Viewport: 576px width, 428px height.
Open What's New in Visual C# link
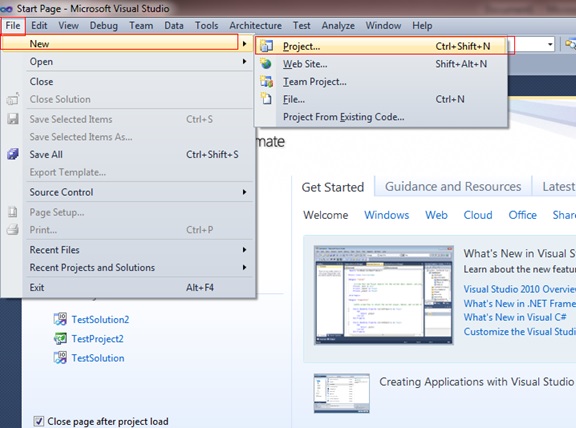[515, 317]
